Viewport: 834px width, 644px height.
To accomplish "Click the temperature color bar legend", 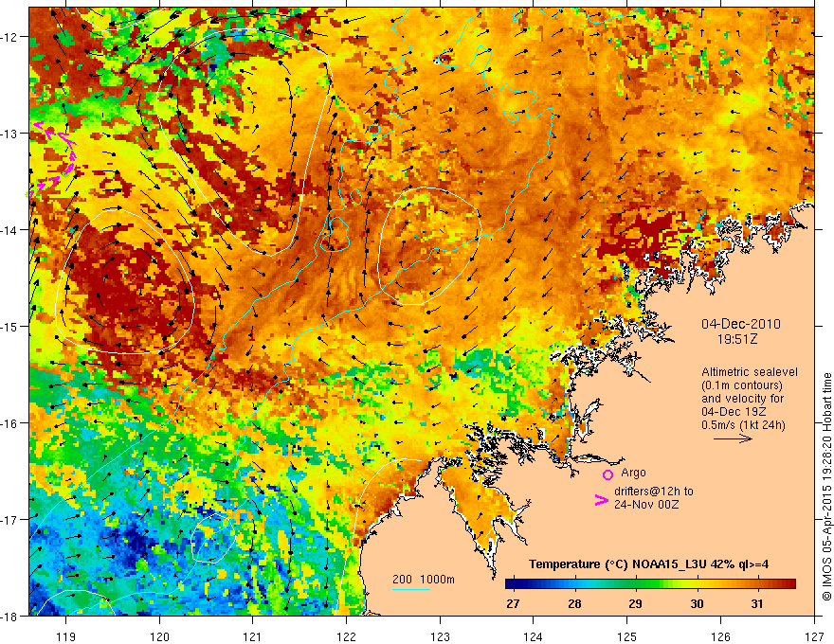I will [x=650, y=584].
